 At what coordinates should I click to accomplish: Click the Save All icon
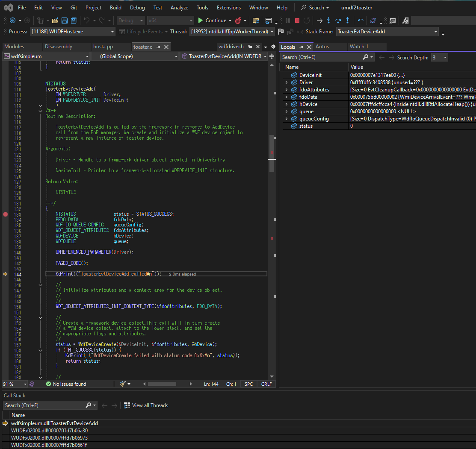pyautogui.click(x=74, y=21)
